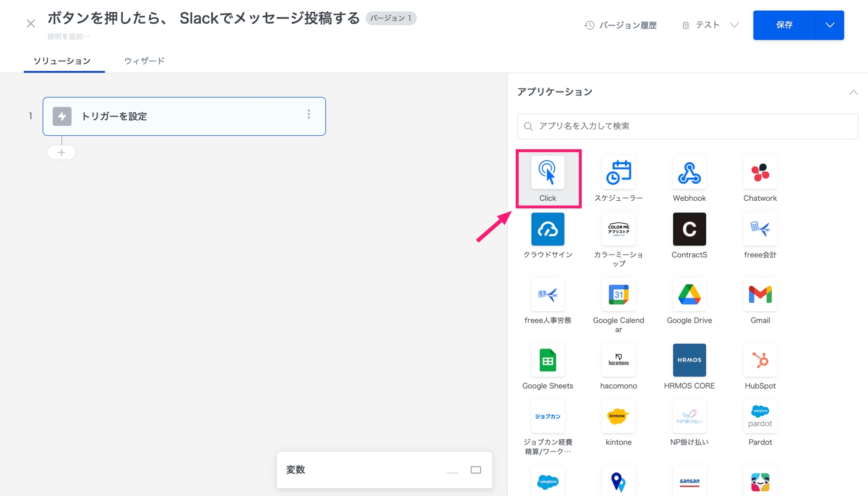The width and height of the screenshot is (868, 496).
Task: Choose the Google Drive app icon
Action: tap(689, 295)
